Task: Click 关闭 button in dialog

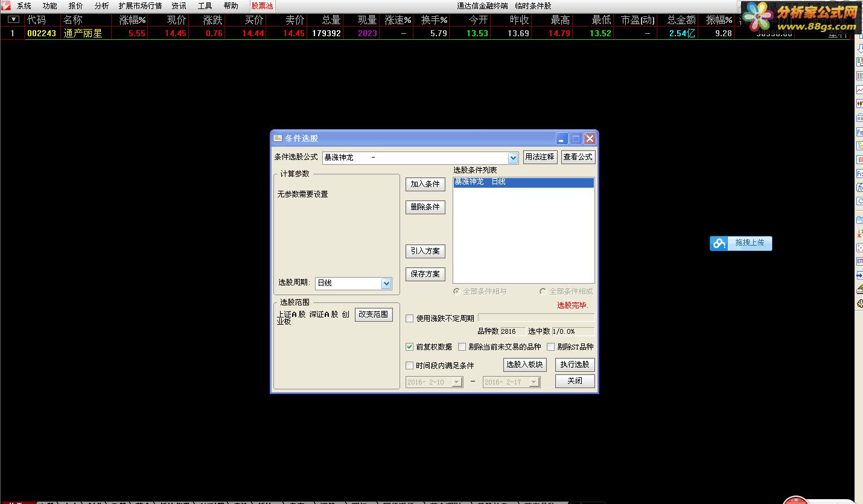Action: [575, 381]
